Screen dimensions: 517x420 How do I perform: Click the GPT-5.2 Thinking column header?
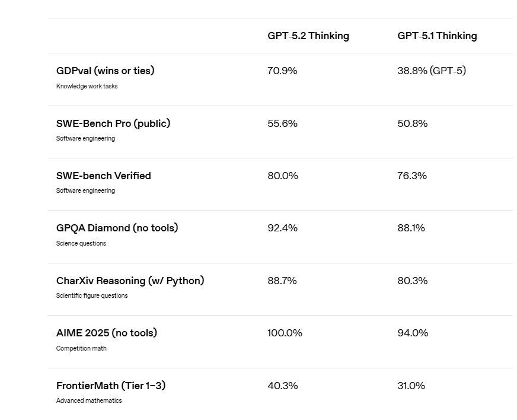pyautogui.click(x=308, y=36)
